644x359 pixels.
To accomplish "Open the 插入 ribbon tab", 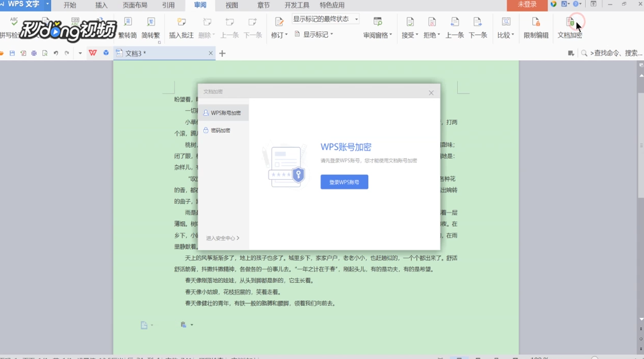I will 101,5.
